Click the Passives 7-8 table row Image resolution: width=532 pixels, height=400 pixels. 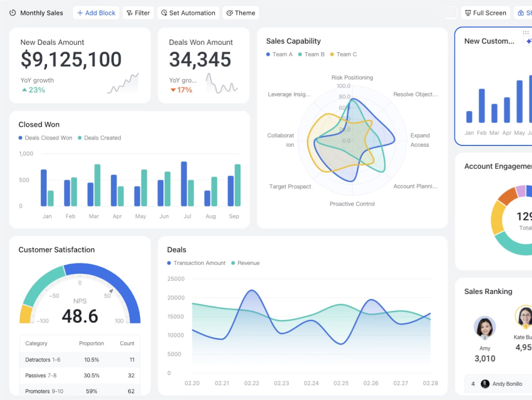pyautogui.click(x=80, y=375)
